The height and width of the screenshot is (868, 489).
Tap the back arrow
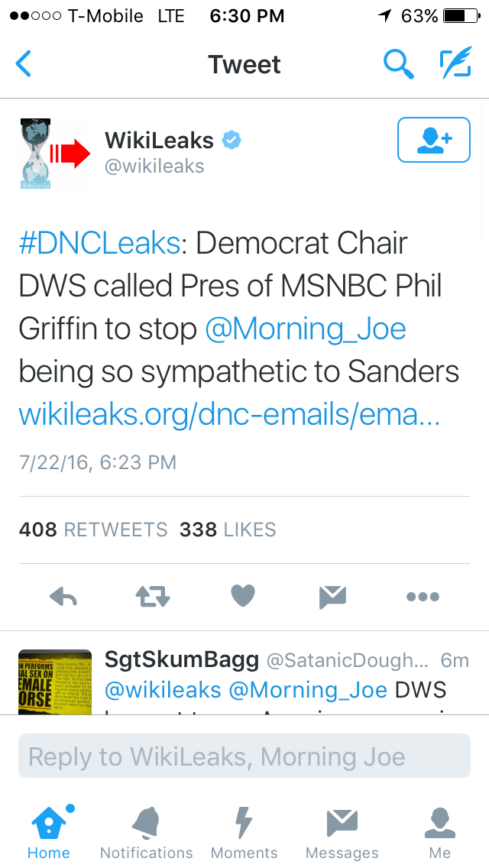(24, 64)
